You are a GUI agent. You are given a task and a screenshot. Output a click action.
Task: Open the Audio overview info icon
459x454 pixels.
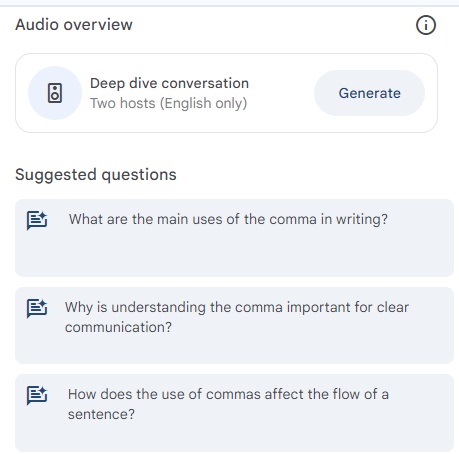tap(426, 25)
